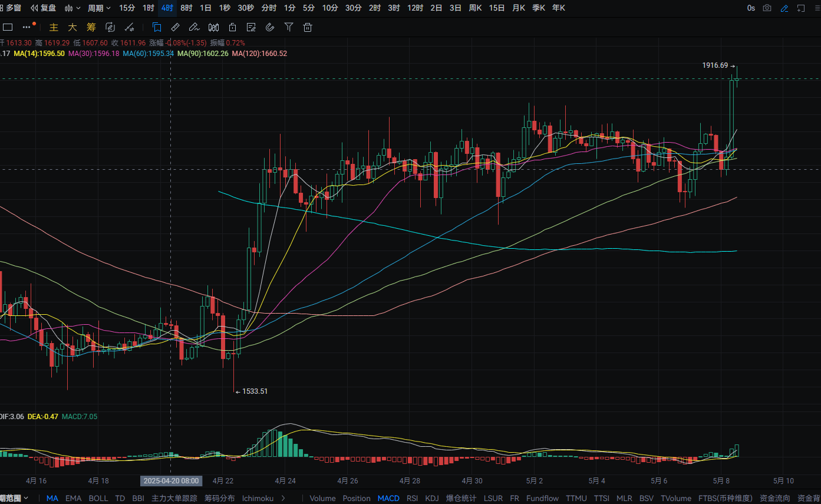
Task: Select the 大 indicator icon
Action: pos(72,27)
